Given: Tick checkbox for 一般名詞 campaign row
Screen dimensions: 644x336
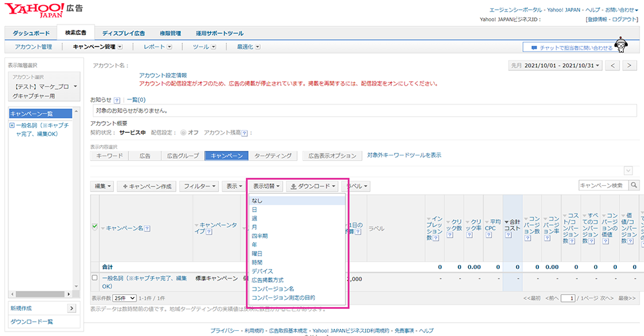Looking at the screenshot, I should (95, 278).
